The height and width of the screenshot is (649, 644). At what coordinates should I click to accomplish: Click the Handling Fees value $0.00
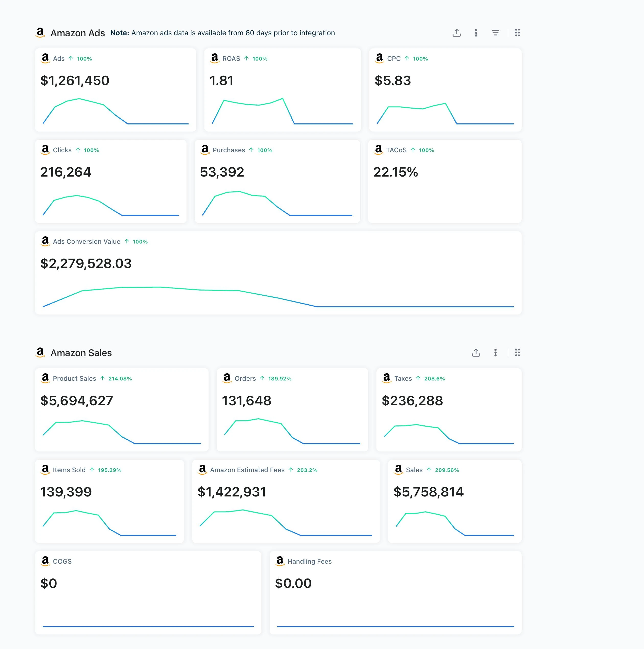(293, 583)
